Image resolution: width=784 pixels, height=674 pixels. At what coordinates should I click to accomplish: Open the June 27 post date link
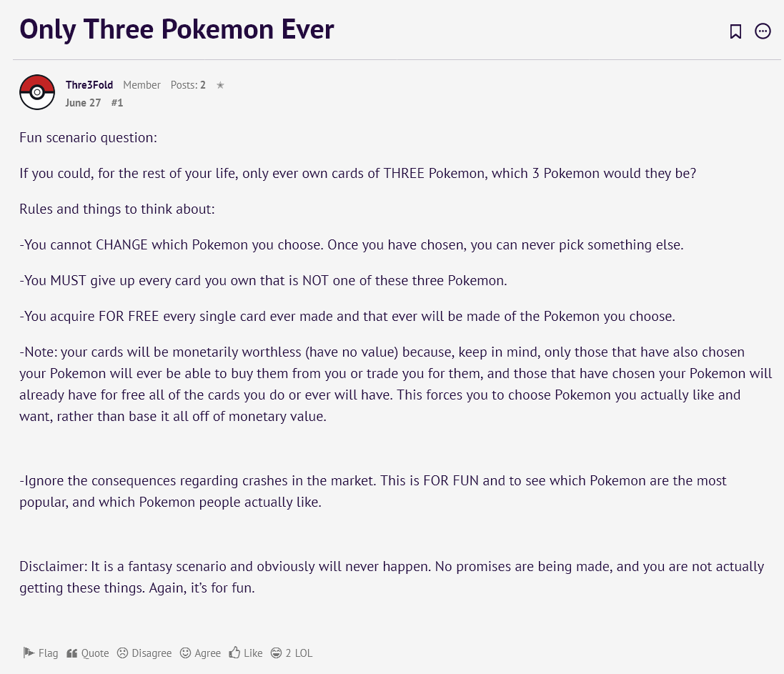83,102
